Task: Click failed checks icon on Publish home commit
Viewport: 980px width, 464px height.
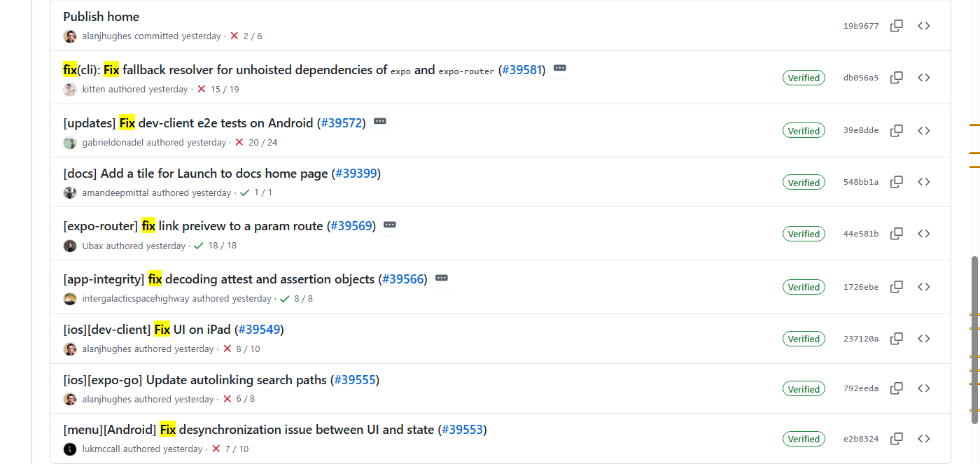Action: pyautogui.click(x=234, y=36)
